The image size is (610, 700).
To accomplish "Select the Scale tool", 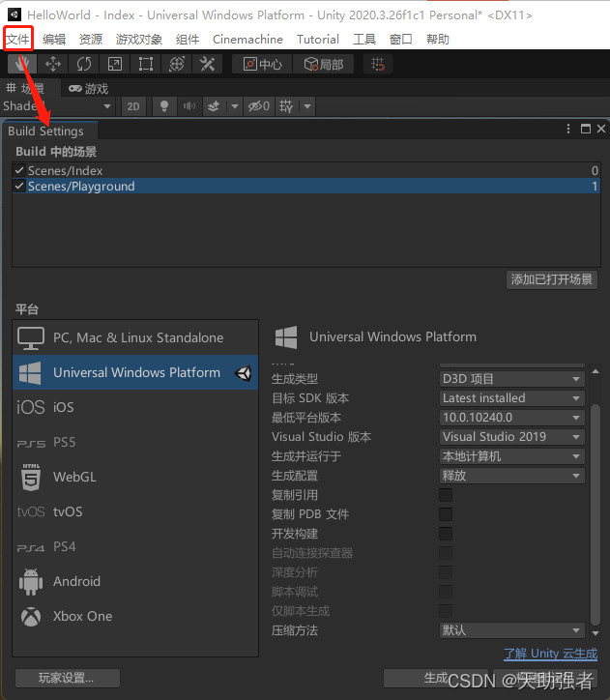I will [x=115, y=64].
